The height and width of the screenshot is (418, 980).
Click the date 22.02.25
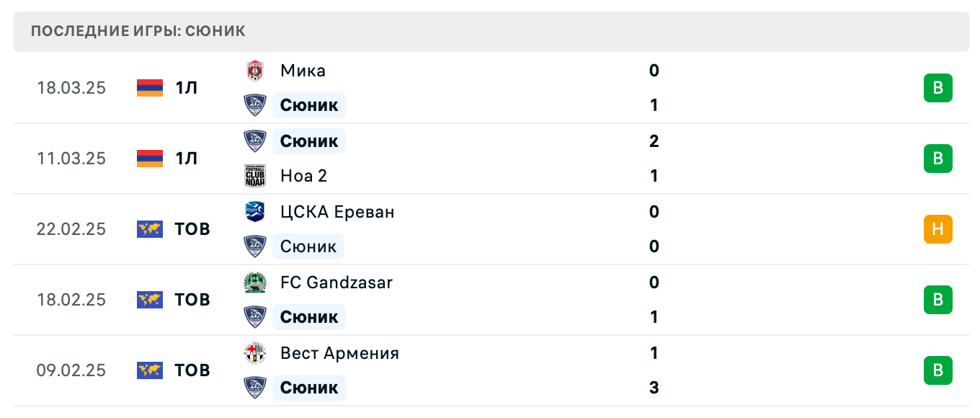pos(71,229)
